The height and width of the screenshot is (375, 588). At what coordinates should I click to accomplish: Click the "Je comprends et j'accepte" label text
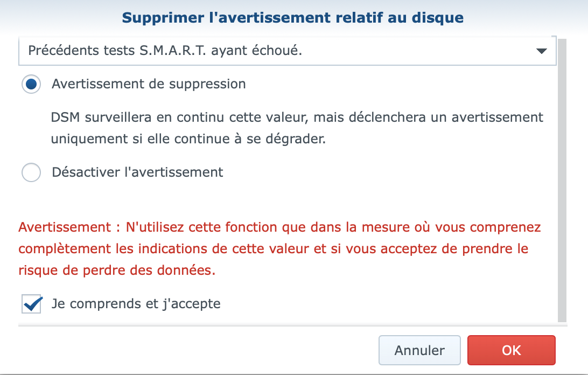pos(136,304)
